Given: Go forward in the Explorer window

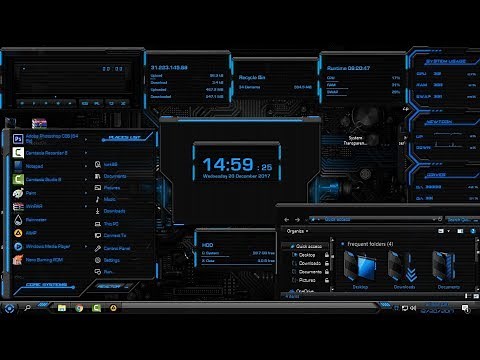Looking at the screenshot, I should coord(297,219).
